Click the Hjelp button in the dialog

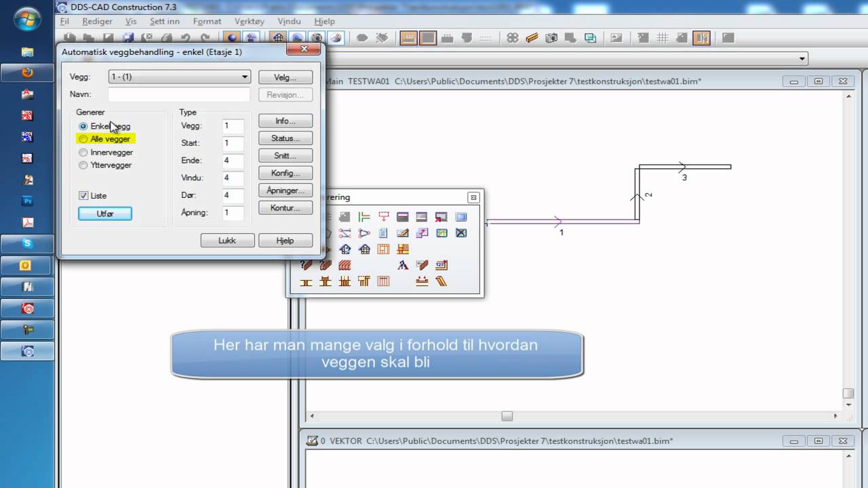coord(285,241)
